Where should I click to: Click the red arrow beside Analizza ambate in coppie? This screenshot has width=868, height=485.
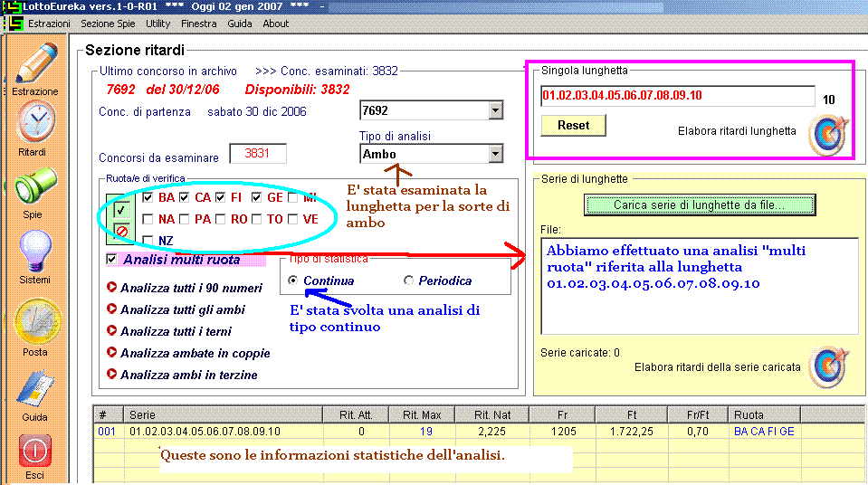[x=112, y=352]
